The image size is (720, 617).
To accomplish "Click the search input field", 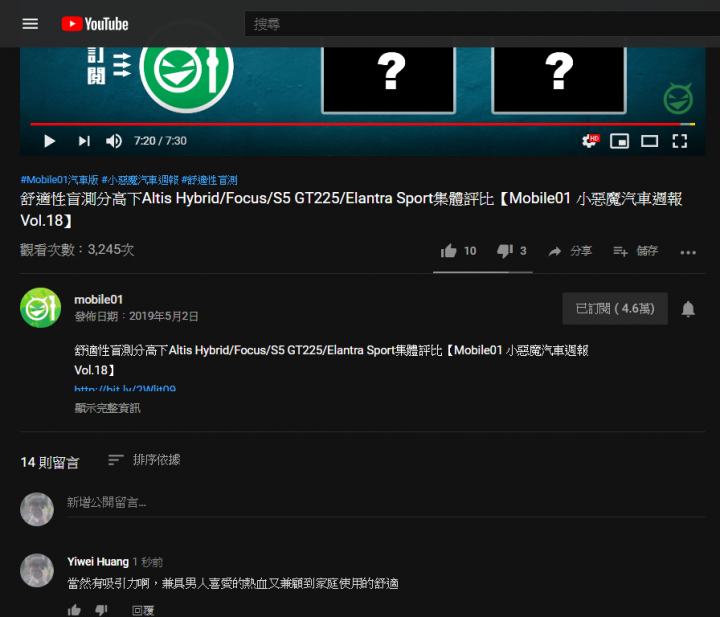I will [482, 24].
